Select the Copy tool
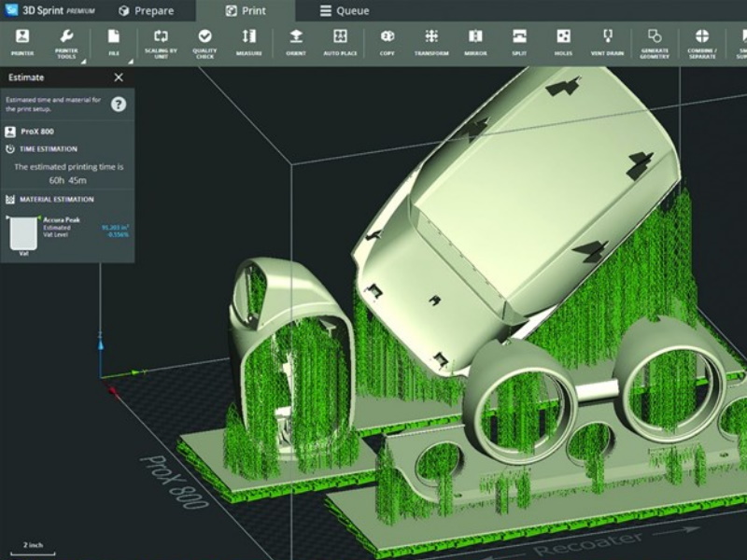Screen dimensions: 747x560 [387, 42]
